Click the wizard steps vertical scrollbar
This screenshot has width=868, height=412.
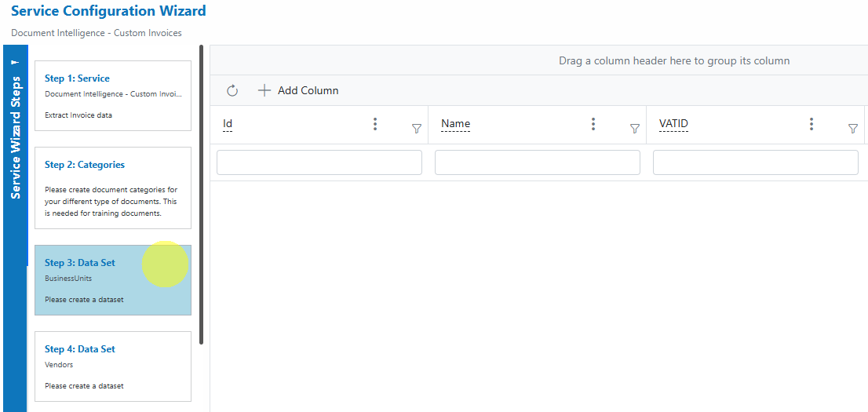click(202, 195)
